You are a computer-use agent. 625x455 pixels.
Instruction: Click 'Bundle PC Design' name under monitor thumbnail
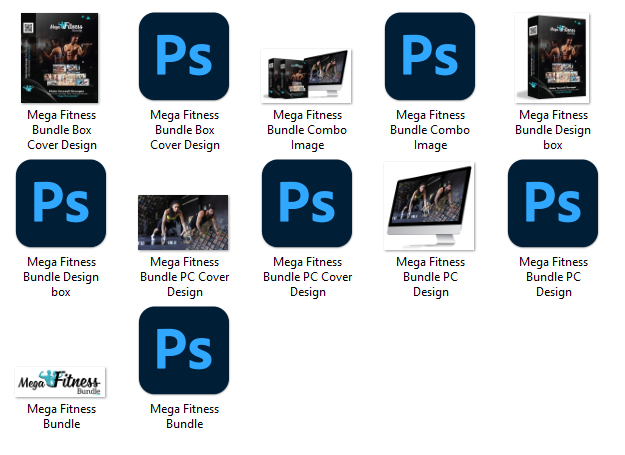[430, 277]
